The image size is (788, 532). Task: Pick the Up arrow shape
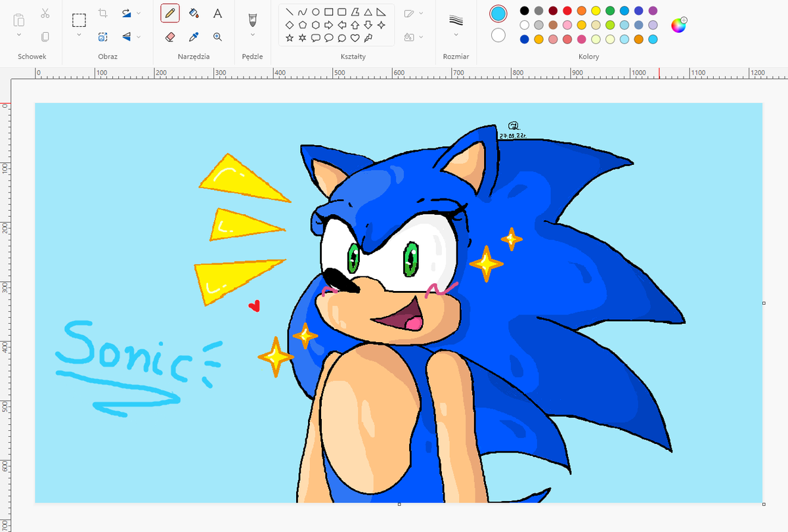(355, 25)
